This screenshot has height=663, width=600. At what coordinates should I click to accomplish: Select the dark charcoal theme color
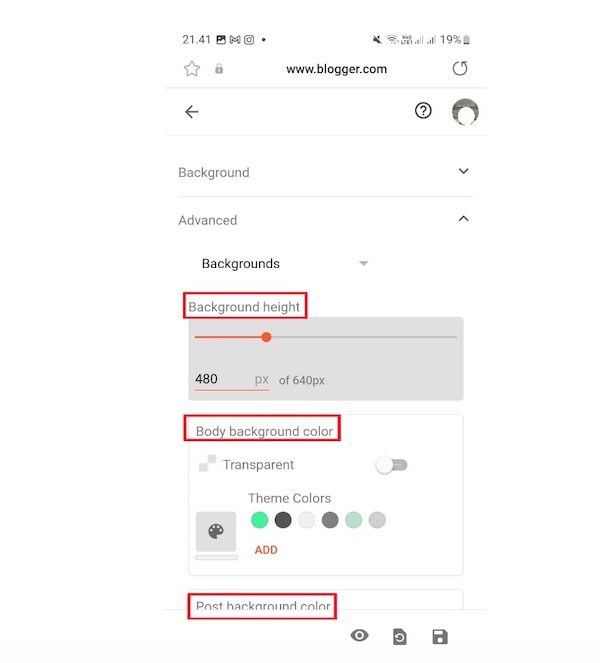(x=283, y=520)
